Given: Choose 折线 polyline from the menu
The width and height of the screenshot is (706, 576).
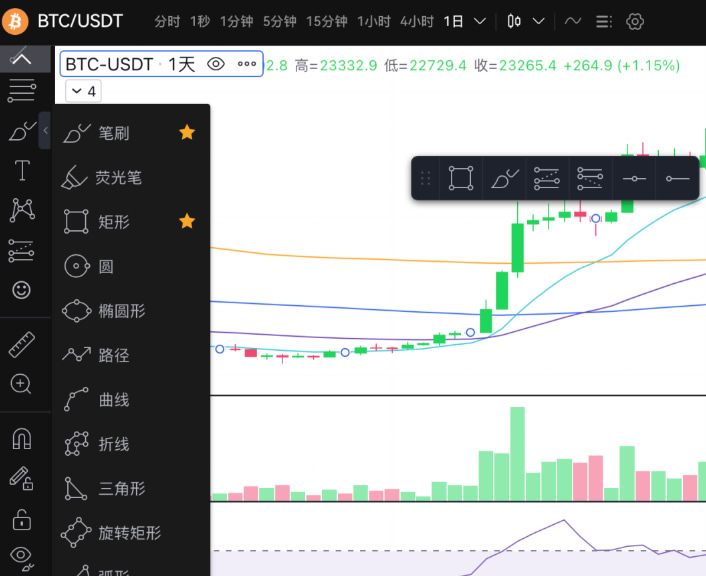Looking at the screenshot, I should pos(131,444).
